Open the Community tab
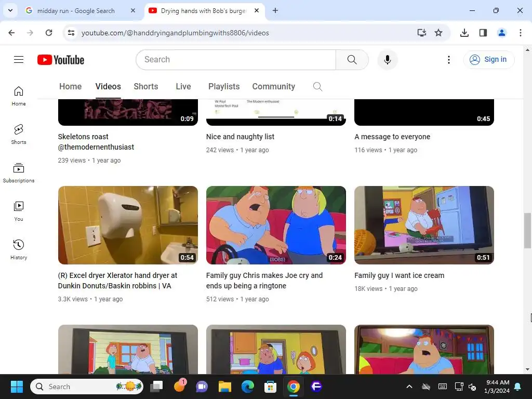The width and height of the screenshot is (532, 399). pyautogui.click(x=273, y=87)
